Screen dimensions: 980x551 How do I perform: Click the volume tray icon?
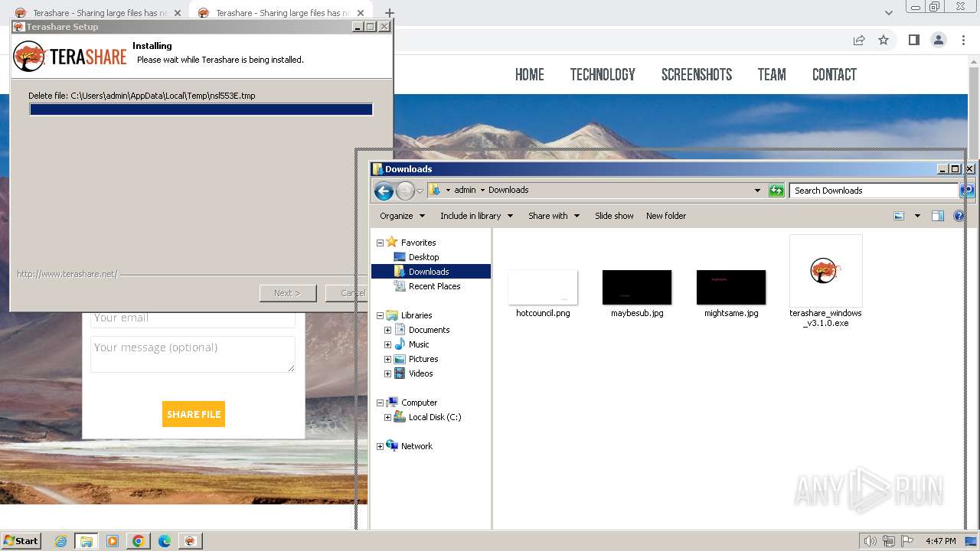pyautogui.click(x=870, y=541)
